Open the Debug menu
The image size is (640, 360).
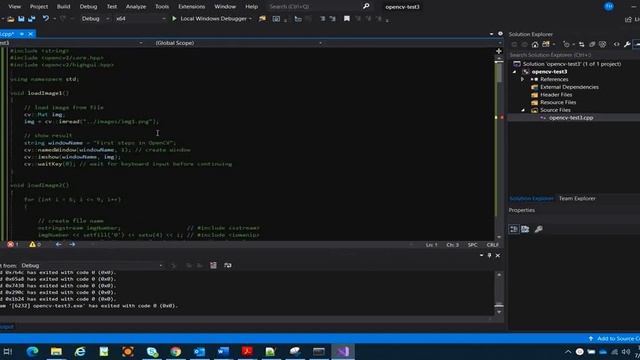click(x=88, y=7)
